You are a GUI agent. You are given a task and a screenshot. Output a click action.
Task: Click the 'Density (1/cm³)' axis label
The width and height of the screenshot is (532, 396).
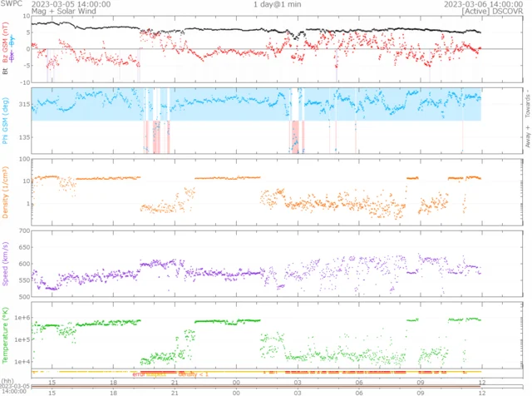[5, 192]
